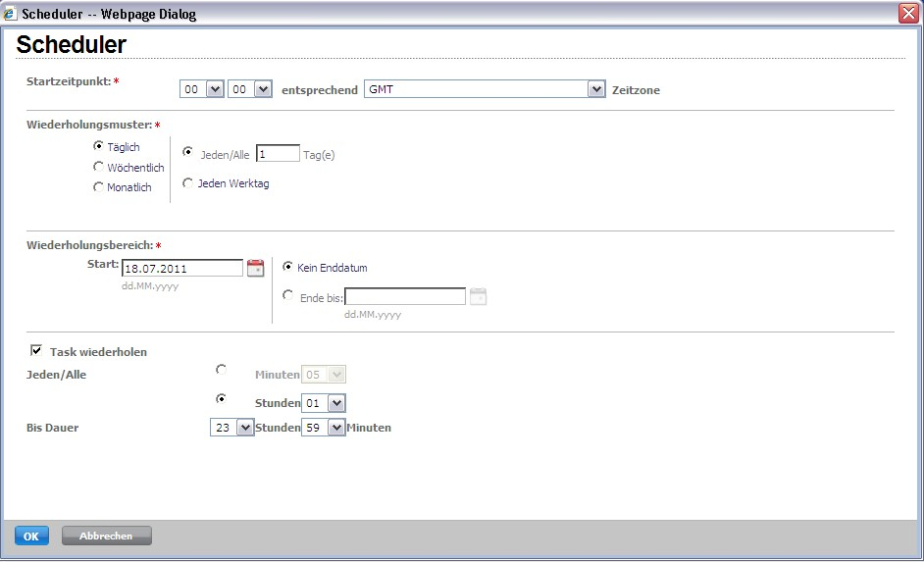This screenshot has width=924, height=562.
Task: Open the Ende bis calendar picker
Action: click(478, 296)
